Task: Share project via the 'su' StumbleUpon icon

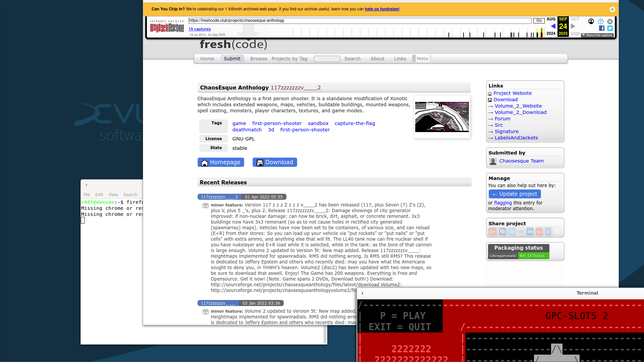Action: click(539, 232)
